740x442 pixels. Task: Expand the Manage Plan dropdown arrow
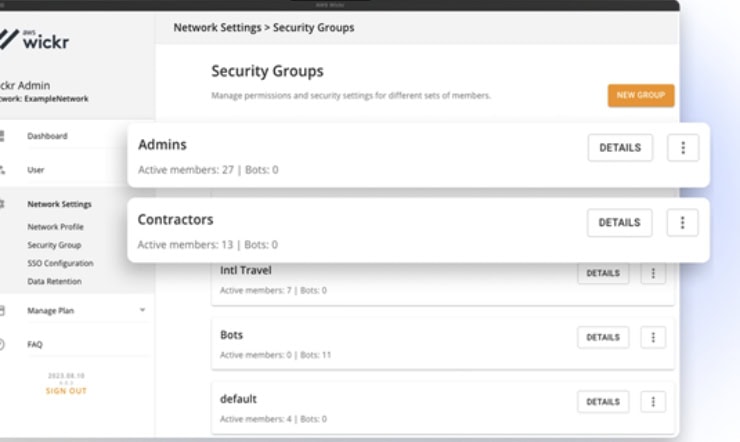[142, 311]
